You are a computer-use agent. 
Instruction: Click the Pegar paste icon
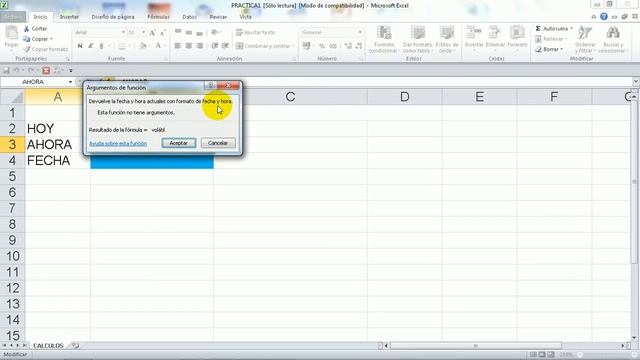pos(11,33)
